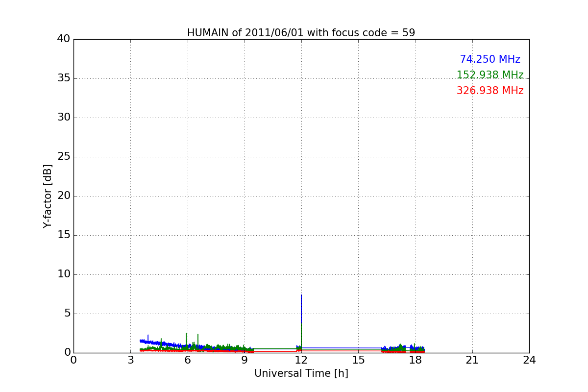Click x-axis tick label '15'
The height and width of the screenshot is (392, 588).
coord(358,360)
